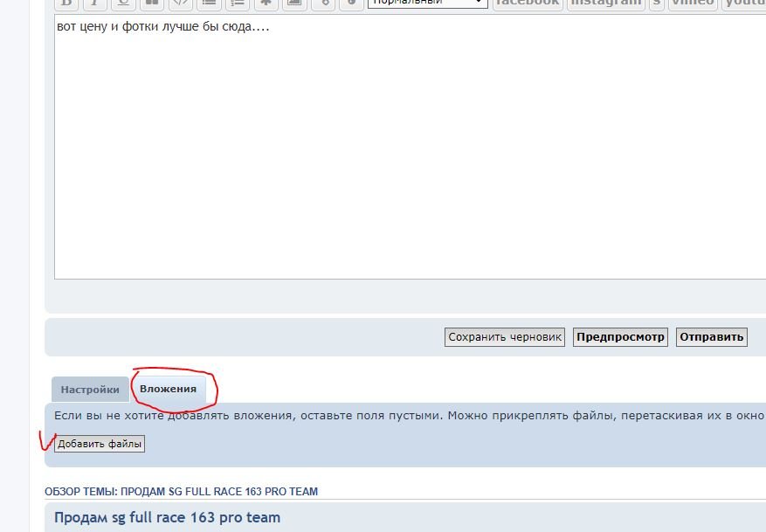This screenshot has height=532, width=766.
Task: Insert a quote block
Action: [151, 3]
